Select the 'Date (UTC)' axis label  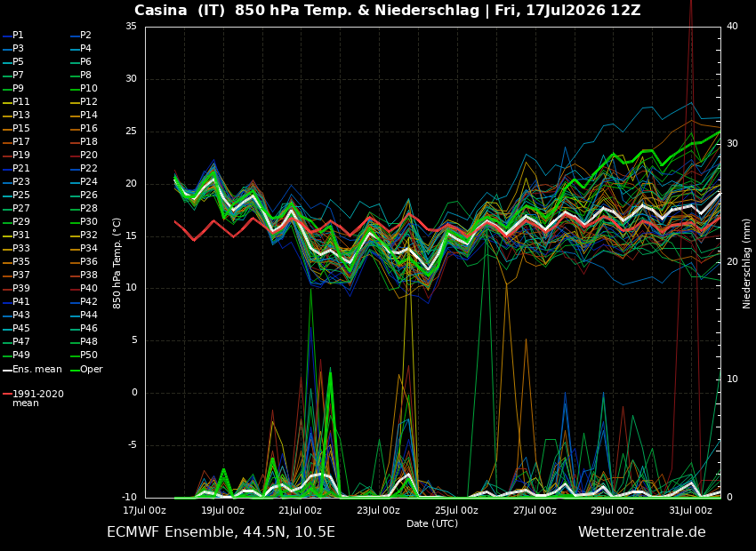(x=432, y=523)
